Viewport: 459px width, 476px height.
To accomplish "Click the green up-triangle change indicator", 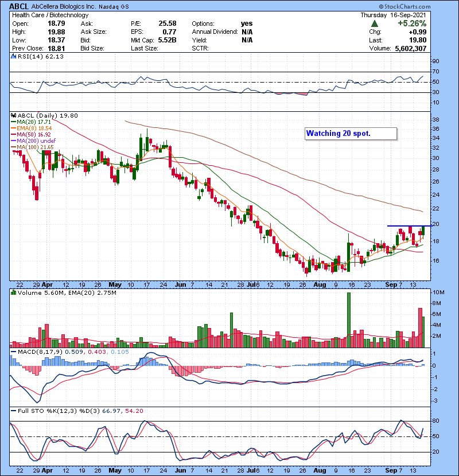I will point(375,24).
